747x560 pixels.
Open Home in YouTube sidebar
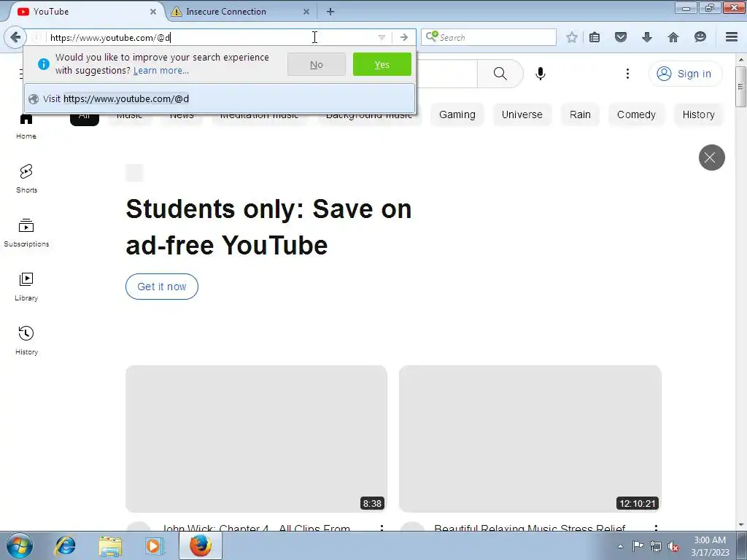[x=26, y=126]
